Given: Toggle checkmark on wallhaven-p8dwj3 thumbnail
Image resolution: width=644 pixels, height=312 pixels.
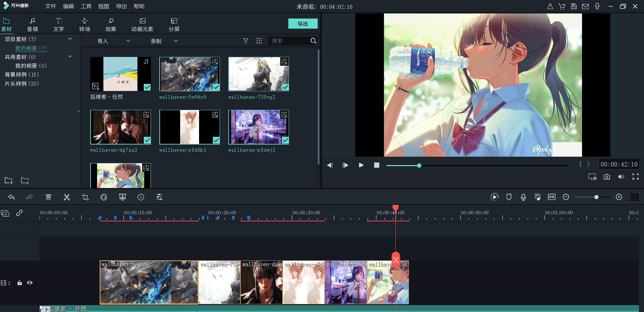Looking at the screenshot, I should point(285,140).
